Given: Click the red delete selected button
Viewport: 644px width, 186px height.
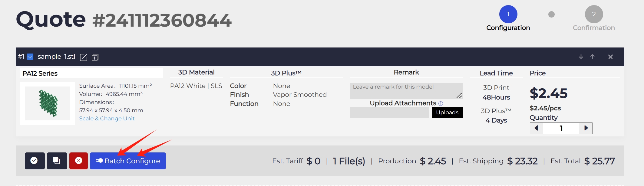Looking at the screenshot, I should [78, 161].
